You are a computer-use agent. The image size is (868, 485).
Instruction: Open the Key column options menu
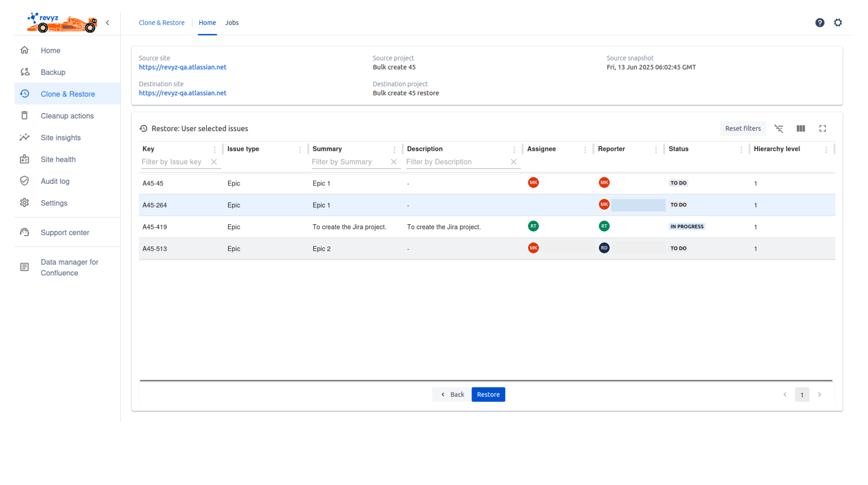[x=214, y=150]
